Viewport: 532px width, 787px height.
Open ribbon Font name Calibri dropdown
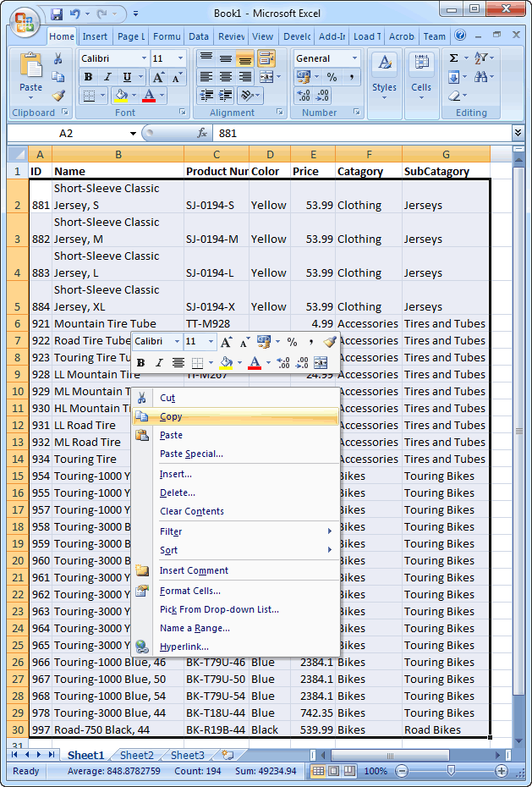pyautogui.click(x=144, y=58)
